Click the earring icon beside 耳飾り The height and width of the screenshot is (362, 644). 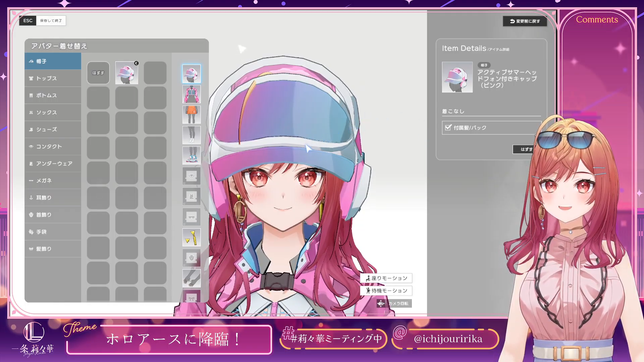pos(31,198)
